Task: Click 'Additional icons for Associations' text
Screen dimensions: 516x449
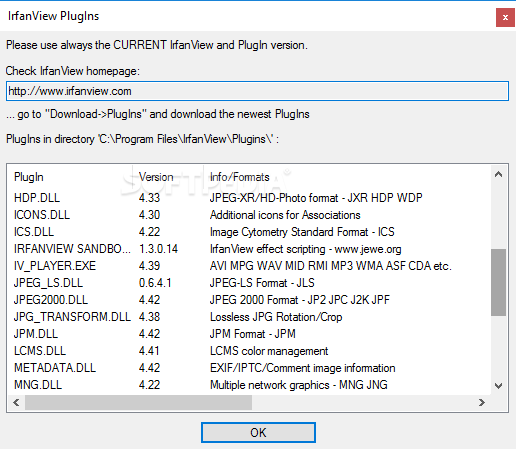Action: pos(285,215)
